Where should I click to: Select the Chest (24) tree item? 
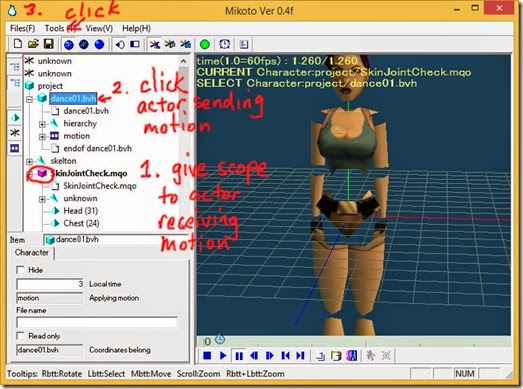(81, 223)
